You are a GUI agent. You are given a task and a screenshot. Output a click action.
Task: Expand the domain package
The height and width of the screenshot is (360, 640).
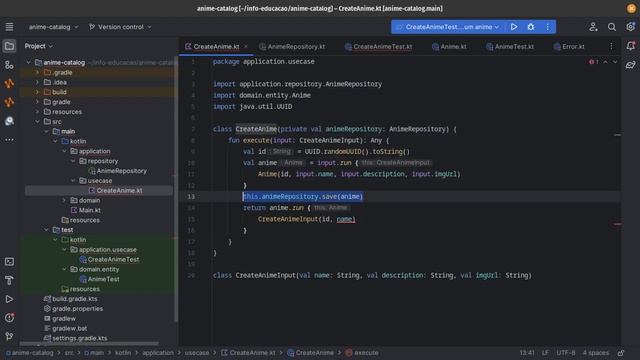64,200
